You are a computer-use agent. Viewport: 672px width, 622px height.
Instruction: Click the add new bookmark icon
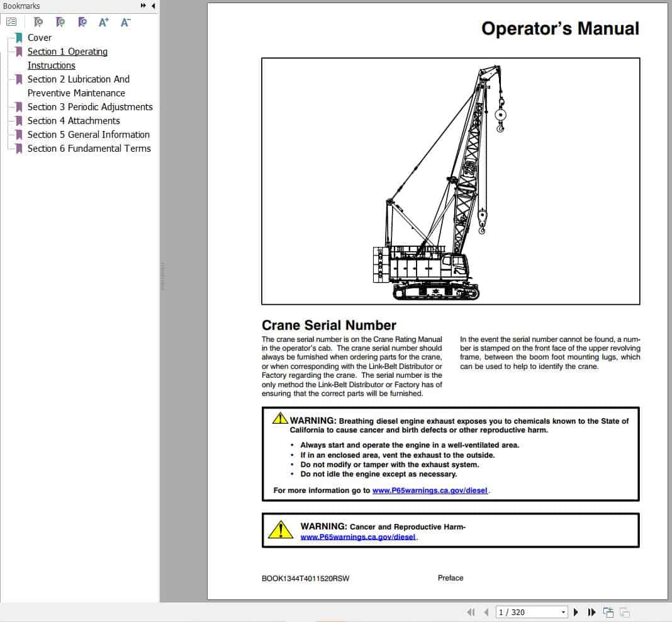(60, 22)
